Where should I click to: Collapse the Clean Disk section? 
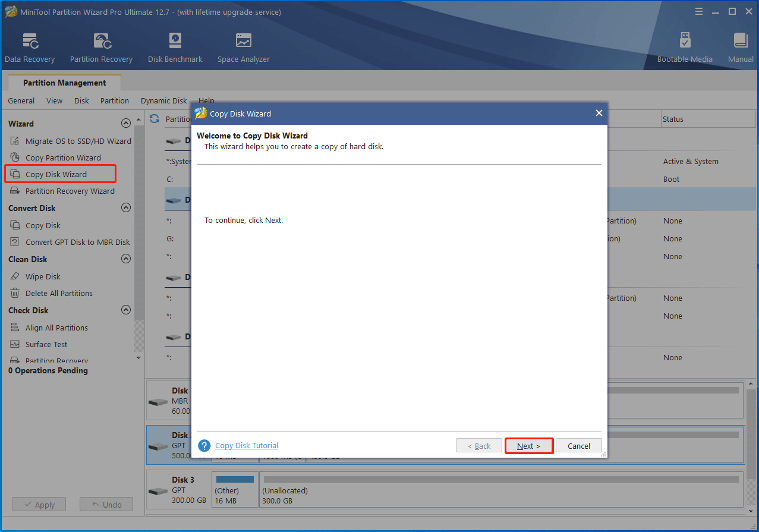point(126,259)
